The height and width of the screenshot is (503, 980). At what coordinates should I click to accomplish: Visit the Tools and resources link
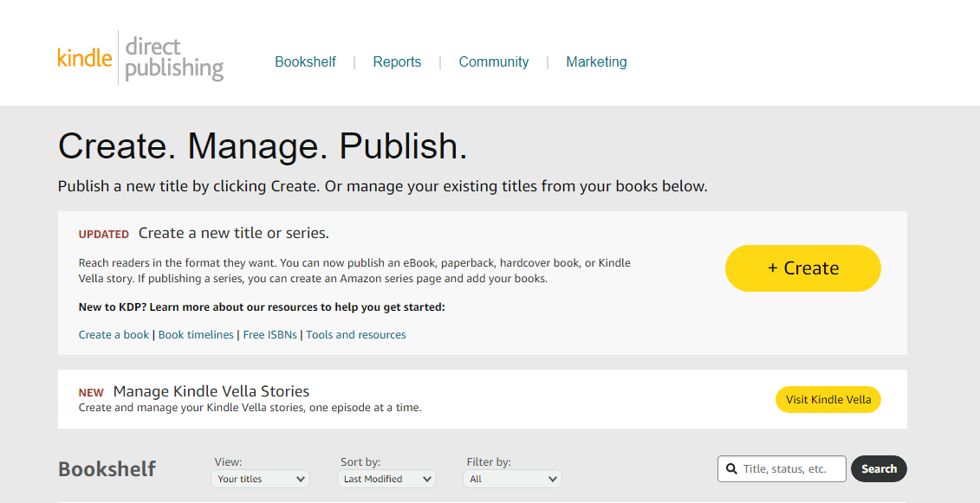click(x=355, y=335)
